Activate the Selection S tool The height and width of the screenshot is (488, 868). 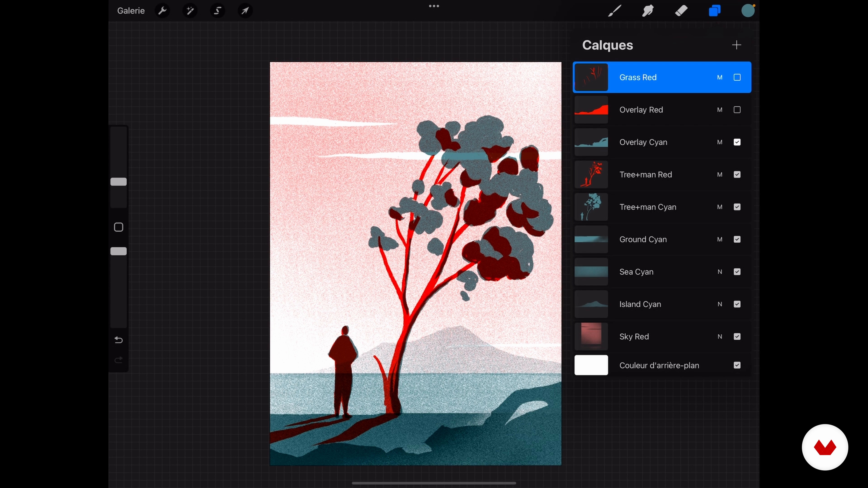point(218,11)
